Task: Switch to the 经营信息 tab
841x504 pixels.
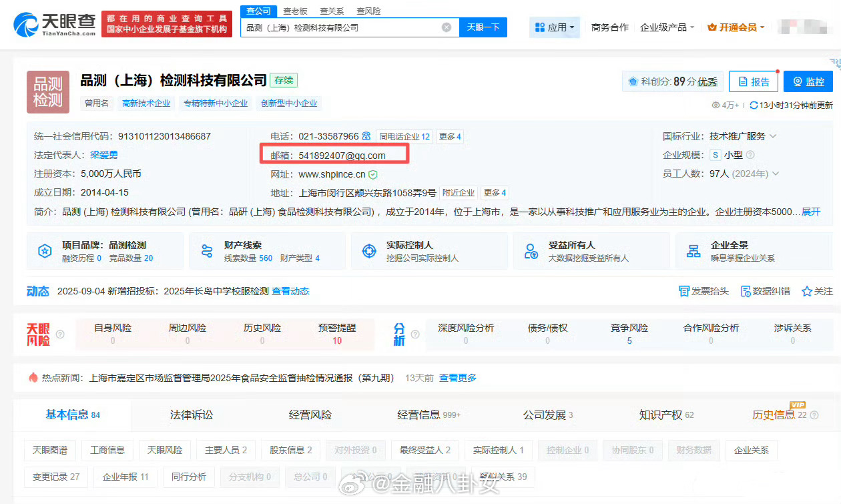Action: (x=429, y=415)
